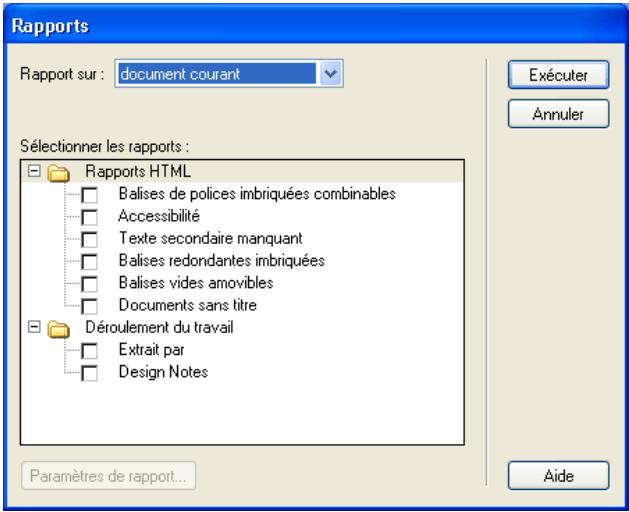The width and height of the screenshot is (629, 512).
Task: Click the Annuler button
Action: point(558,114)
